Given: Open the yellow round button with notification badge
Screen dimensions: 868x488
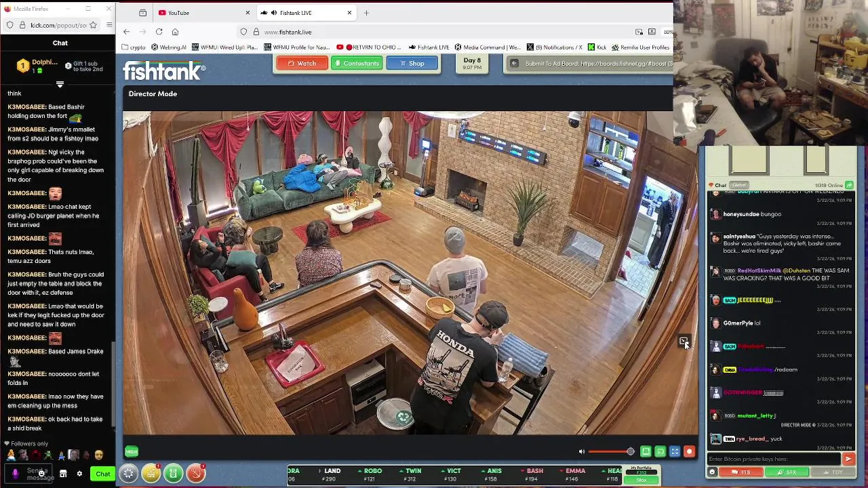Looking at the screenshot, I should click(x=151, y=473).
